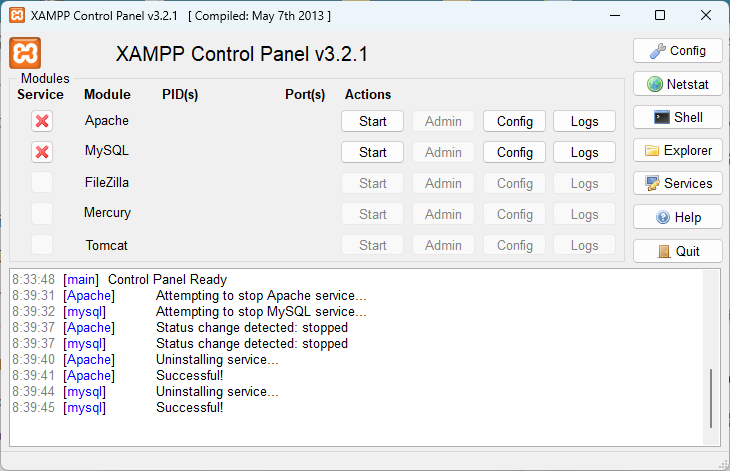
Task: Open MySQL Config options
Action: [x=514, y=152]
